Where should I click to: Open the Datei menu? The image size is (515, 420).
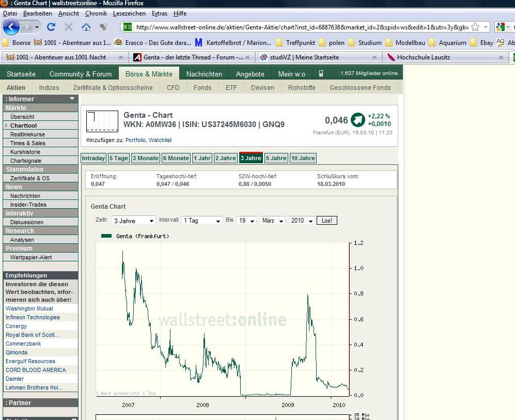pyautogui.click(x=10, y=13)
